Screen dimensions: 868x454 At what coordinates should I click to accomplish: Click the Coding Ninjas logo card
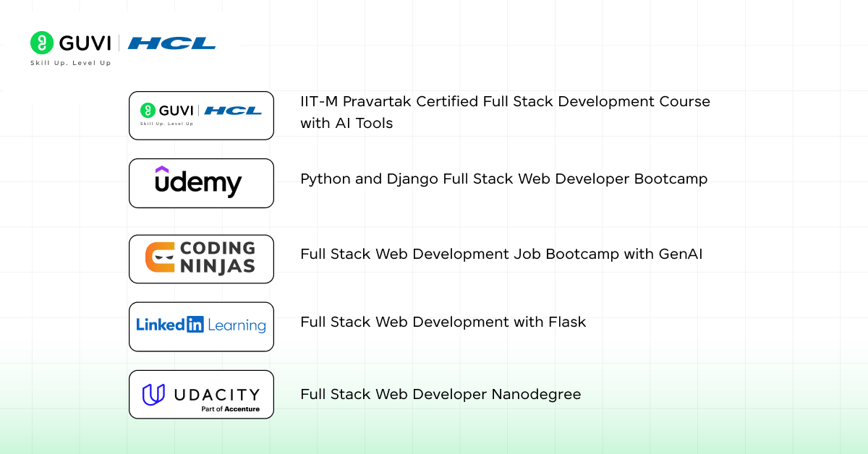click(201, 259)
